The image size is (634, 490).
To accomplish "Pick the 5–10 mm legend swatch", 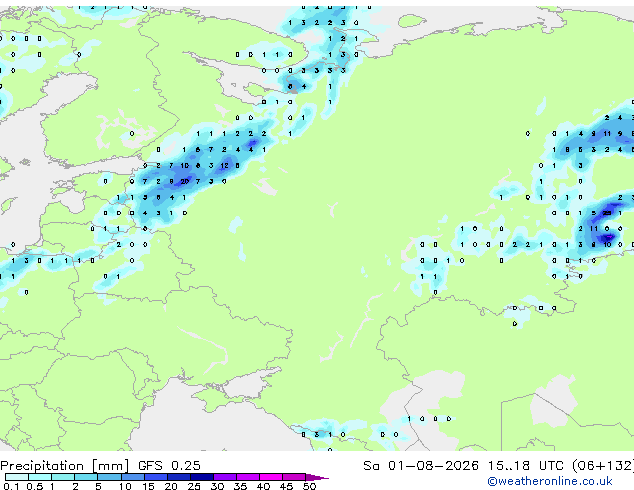I will point(109,477).
